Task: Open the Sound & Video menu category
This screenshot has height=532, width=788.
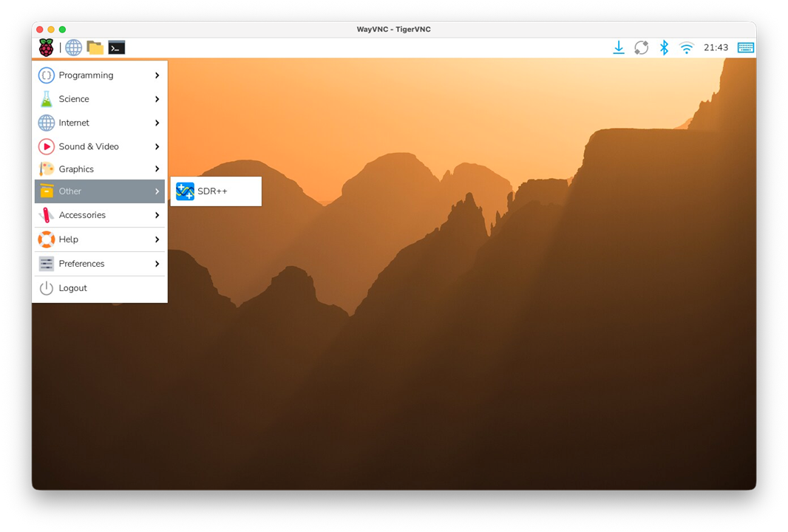Action: tap(100, 147)
